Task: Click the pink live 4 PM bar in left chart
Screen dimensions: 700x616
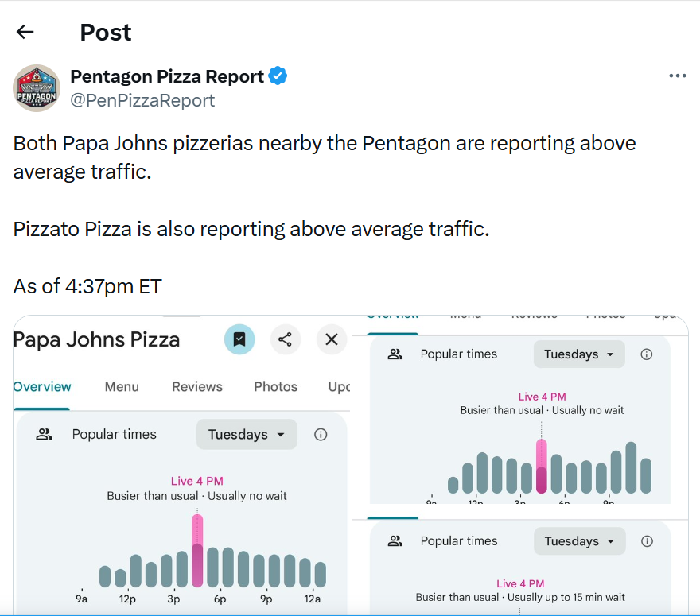Action: click(x=197, y=551)
